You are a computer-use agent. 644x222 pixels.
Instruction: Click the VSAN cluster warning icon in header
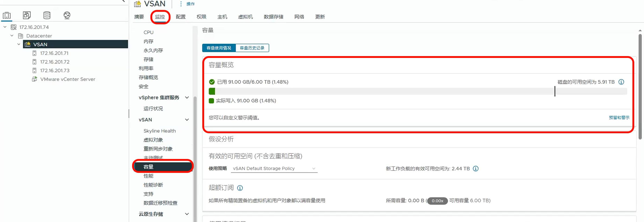[137, 4]
